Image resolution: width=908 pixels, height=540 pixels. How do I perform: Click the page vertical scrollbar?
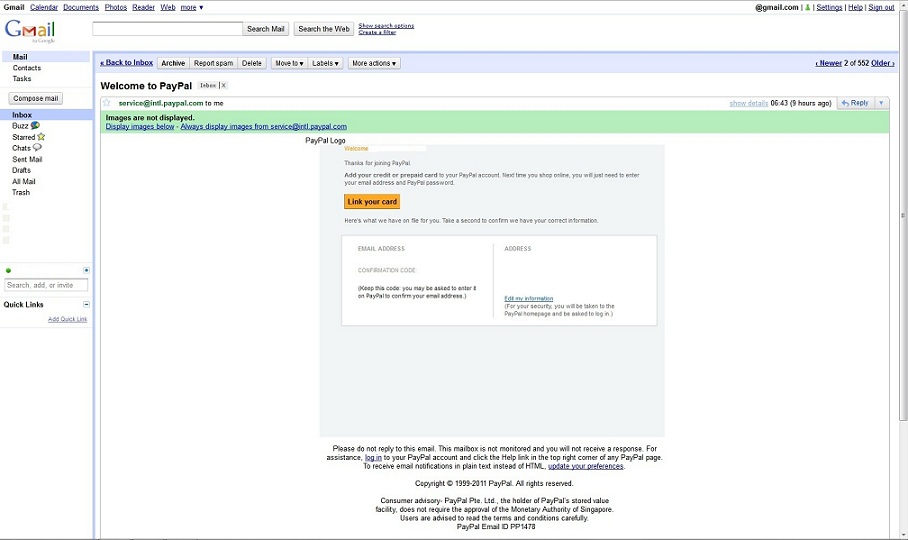click(903, 215)
